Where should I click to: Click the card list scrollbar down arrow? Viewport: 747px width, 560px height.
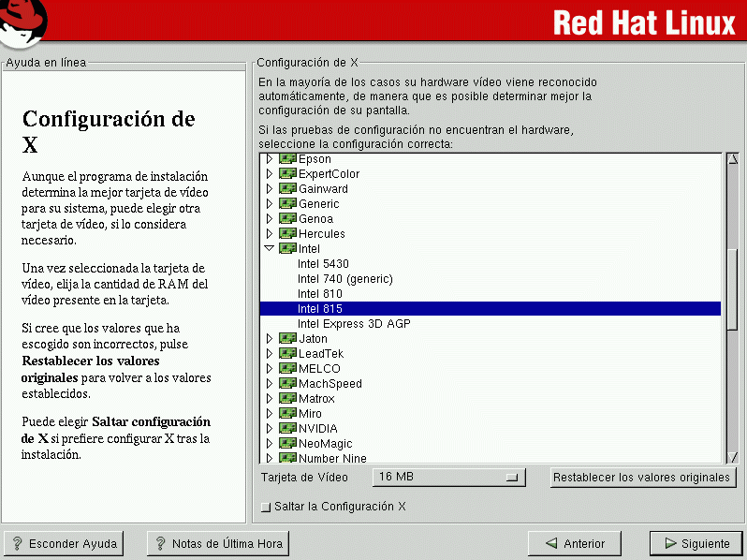click(x=733, y=456)
